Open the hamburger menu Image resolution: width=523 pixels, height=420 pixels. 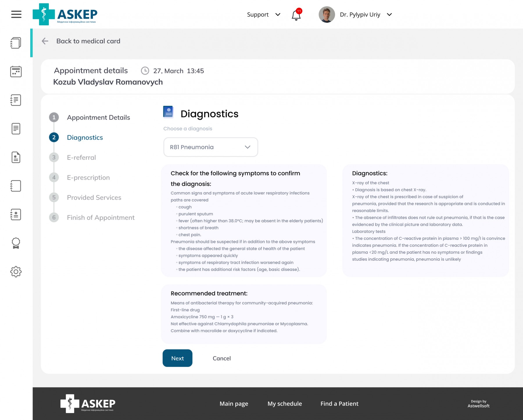(x=16, y=14)
